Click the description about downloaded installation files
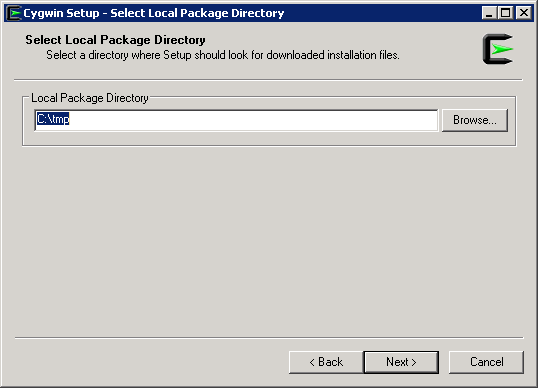538x388 pixels. click(x=223, y=55)
